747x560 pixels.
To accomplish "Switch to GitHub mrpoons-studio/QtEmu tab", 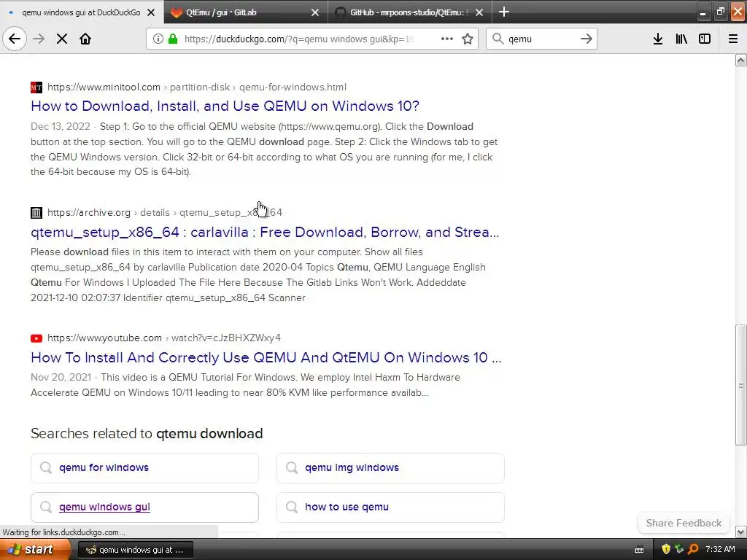I will [410, 12].
